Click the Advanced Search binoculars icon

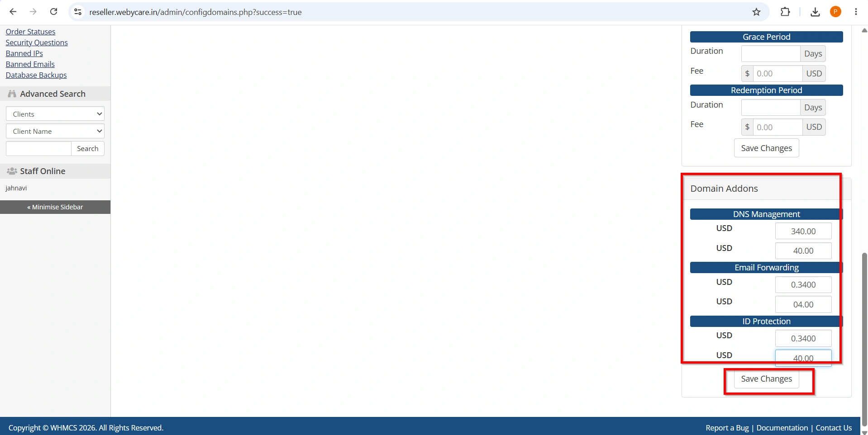coord(12,94)
